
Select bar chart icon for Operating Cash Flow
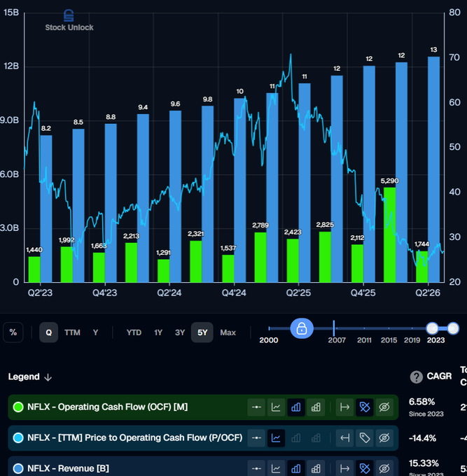pos(296,407)
